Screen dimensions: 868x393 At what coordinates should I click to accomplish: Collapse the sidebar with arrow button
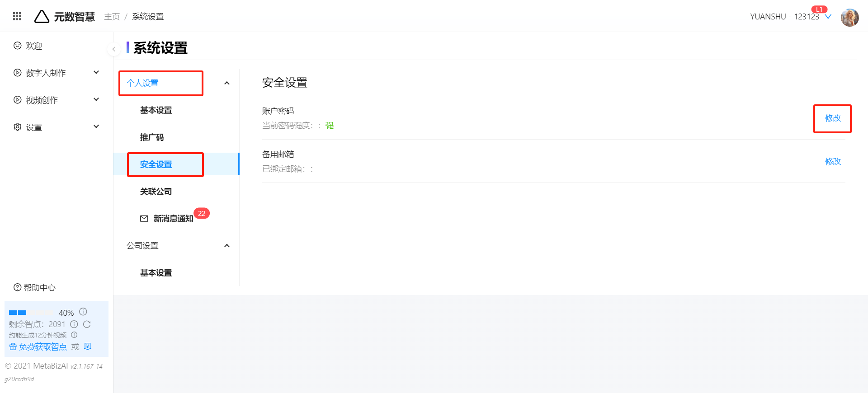click(113, 49)
